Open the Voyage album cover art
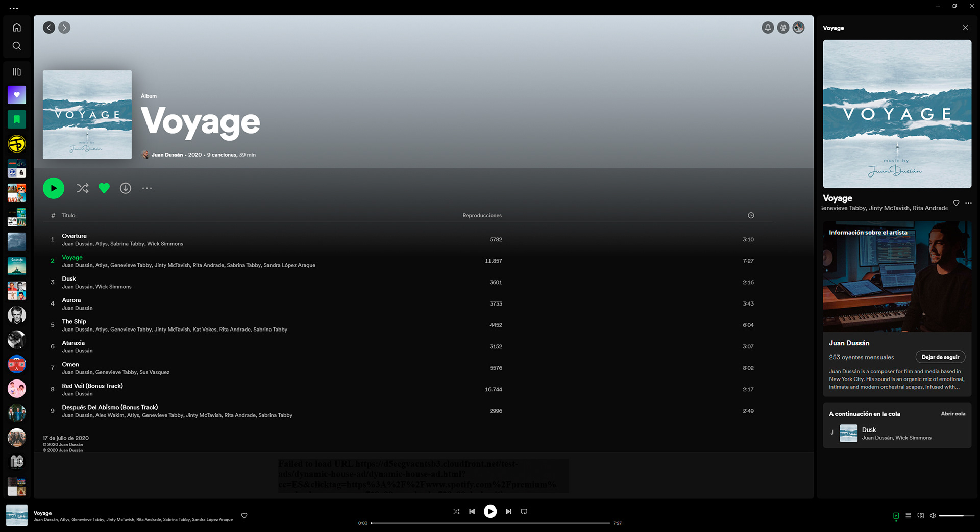 tap(87, 115)
